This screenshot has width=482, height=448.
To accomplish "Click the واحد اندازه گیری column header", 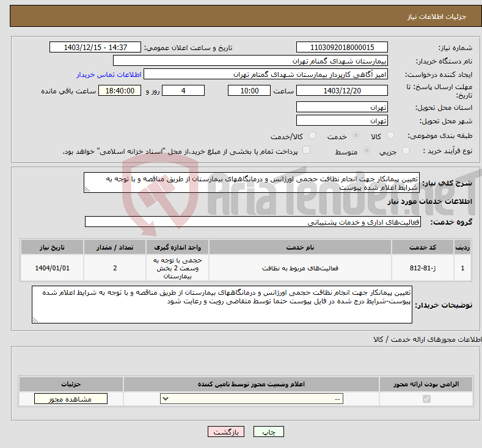I will 177,247.
